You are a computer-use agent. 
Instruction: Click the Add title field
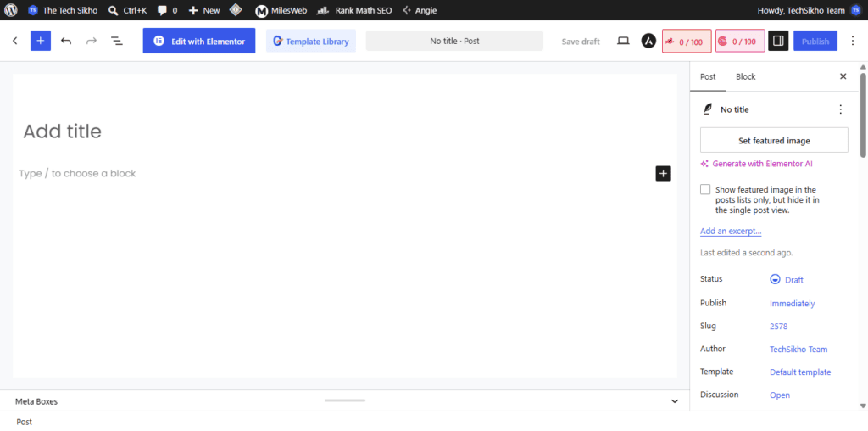[x=344, y=132]
